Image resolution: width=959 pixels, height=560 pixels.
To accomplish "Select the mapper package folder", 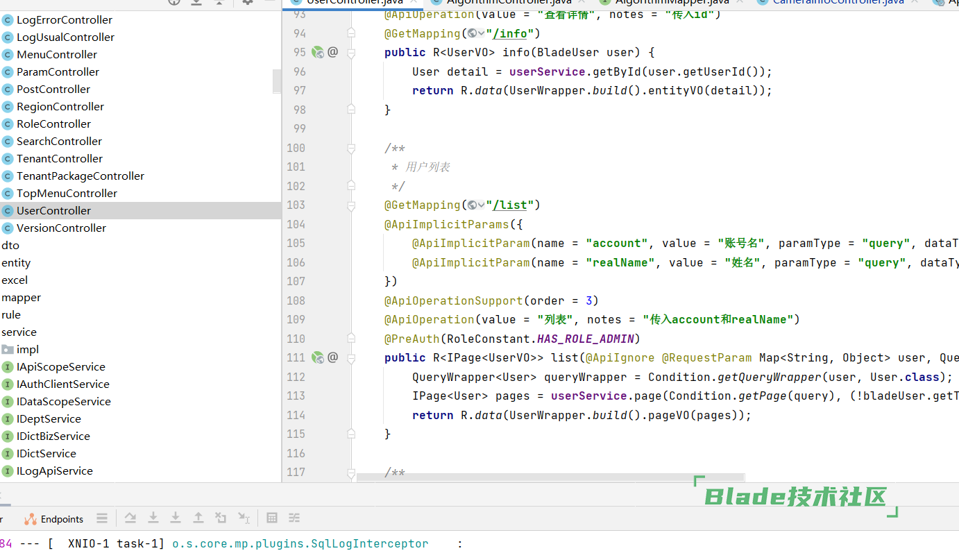I will tap(21, 298).
